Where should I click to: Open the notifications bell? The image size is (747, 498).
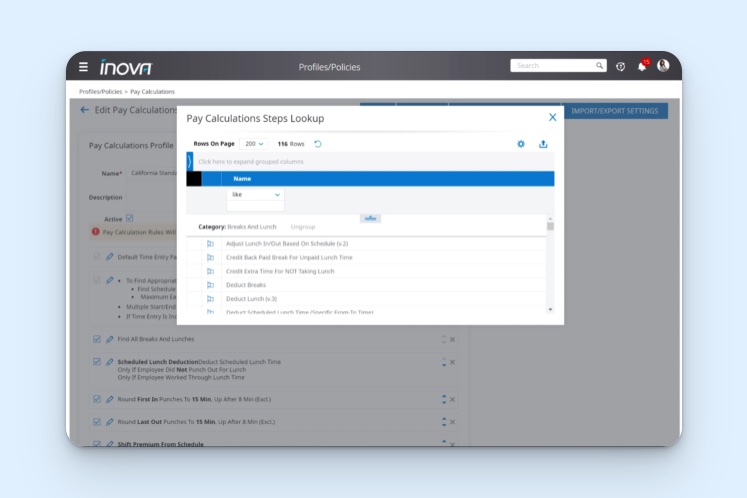[642, 66]
